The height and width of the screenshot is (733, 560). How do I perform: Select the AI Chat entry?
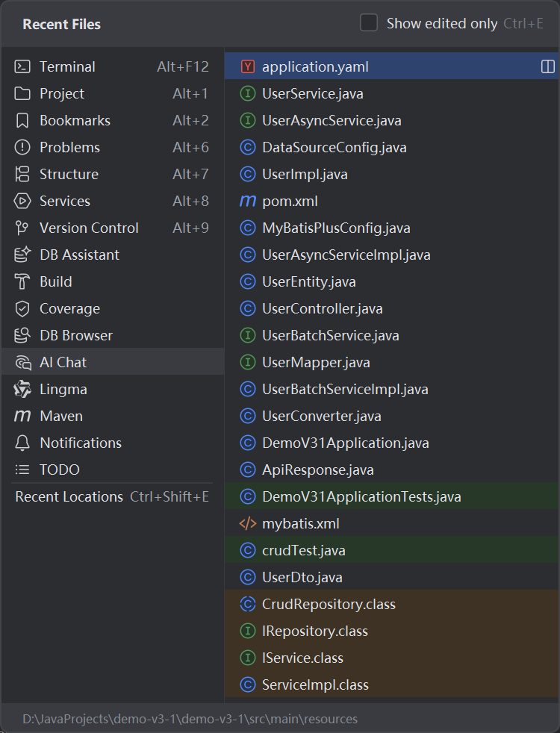tap(63, 363)
